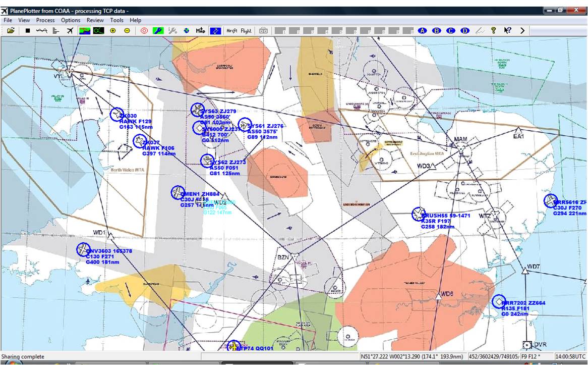Toggle the blue sharing arrows button

tap(215, 31)
